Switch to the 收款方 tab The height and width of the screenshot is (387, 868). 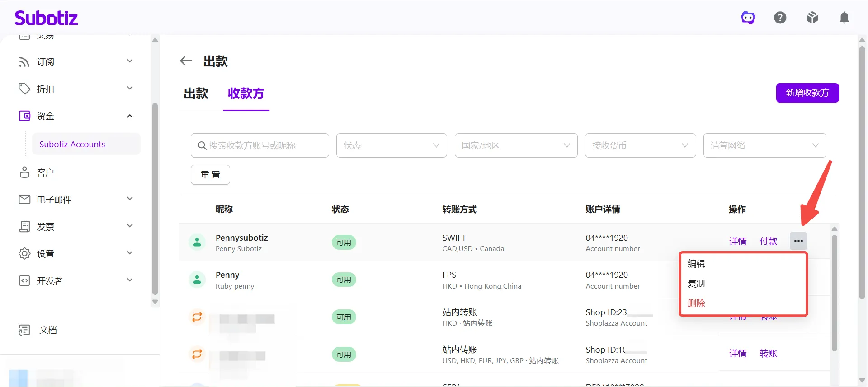[x=246, y=93]
